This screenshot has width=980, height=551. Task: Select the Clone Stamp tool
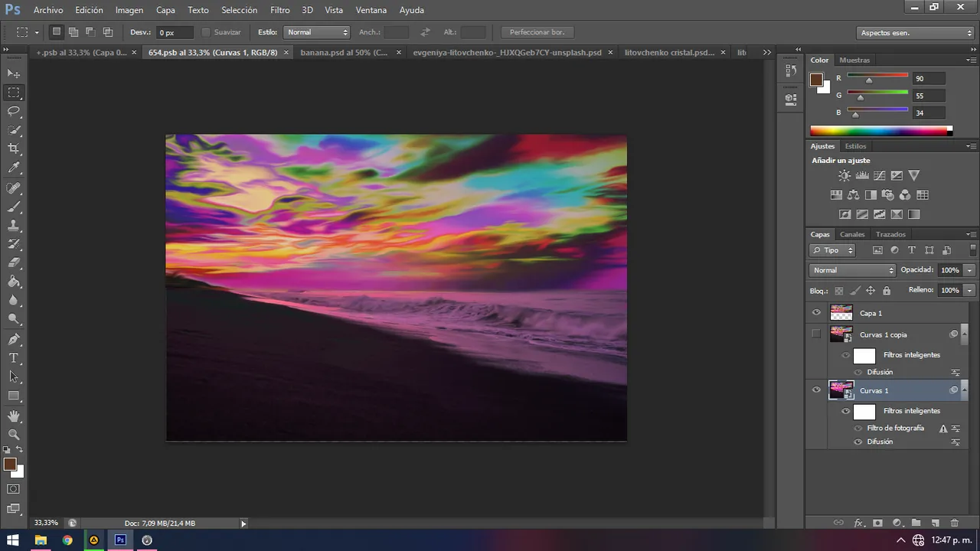14,226
